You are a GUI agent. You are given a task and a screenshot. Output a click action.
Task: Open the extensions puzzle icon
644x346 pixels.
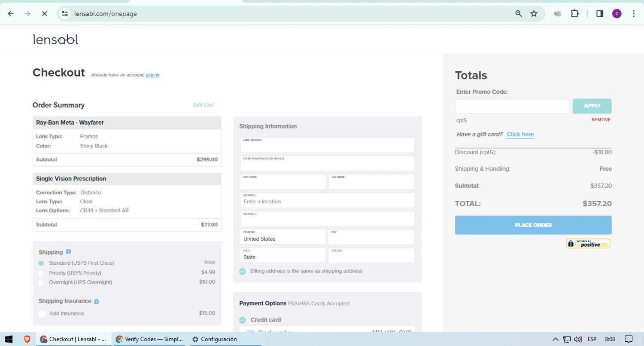(574, 14)
